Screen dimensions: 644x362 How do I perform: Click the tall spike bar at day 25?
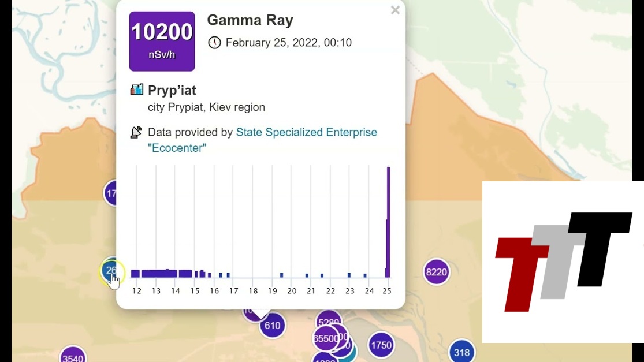pyautogui.click(x=389, y=222)
